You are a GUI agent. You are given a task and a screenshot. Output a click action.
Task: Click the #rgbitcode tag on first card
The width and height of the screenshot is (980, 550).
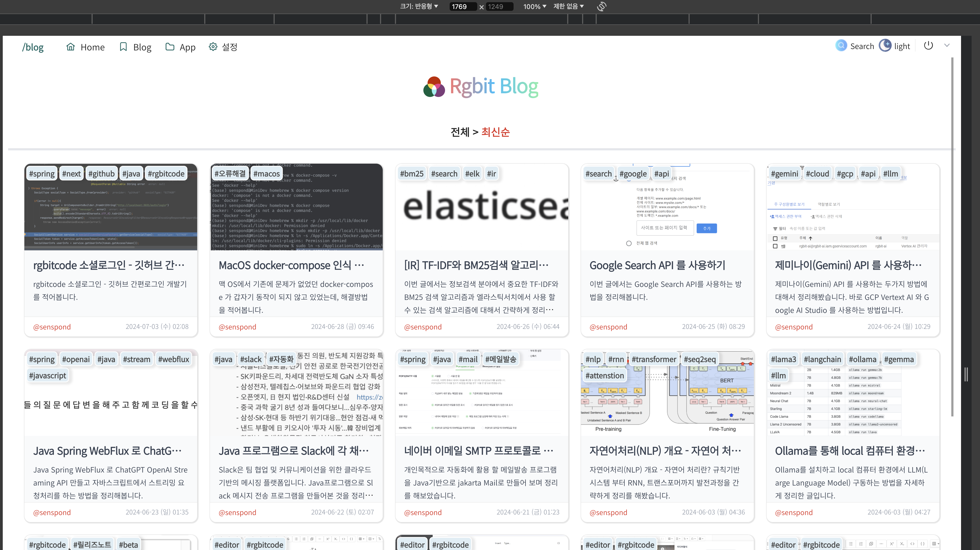click(x=166, y=174)
